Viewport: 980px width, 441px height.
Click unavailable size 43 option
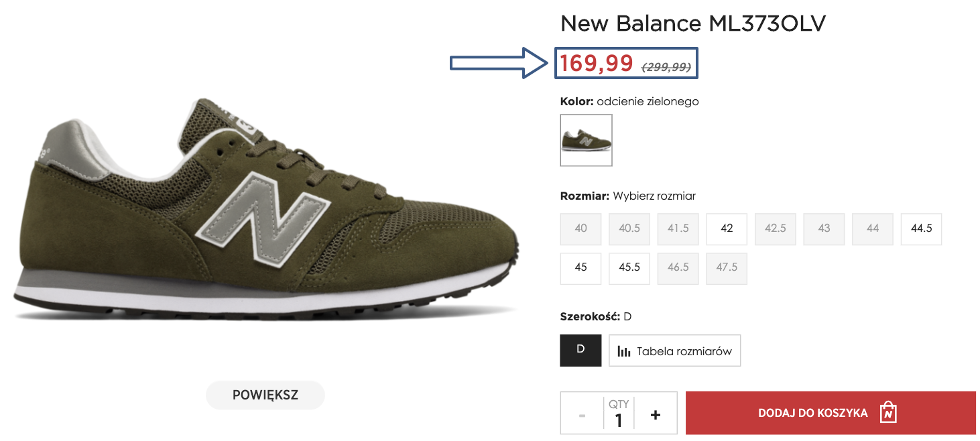point(824,229)
